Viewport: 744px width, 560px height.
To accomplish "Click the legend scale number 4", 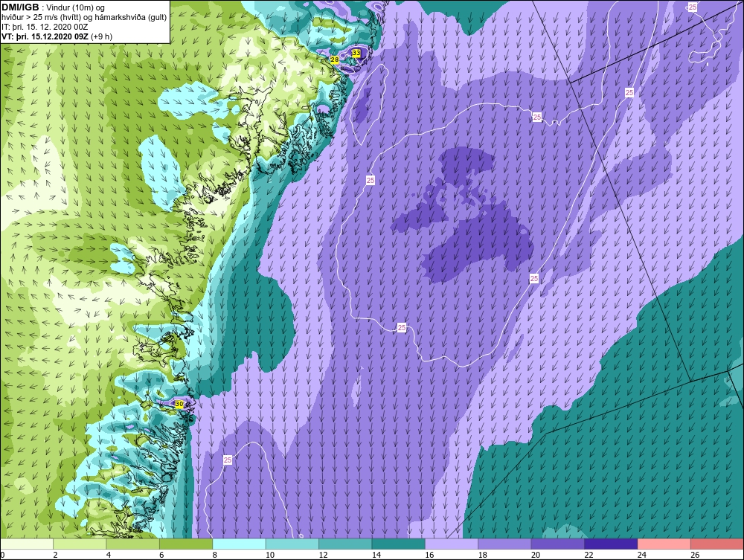I will [x=109, y=555].
